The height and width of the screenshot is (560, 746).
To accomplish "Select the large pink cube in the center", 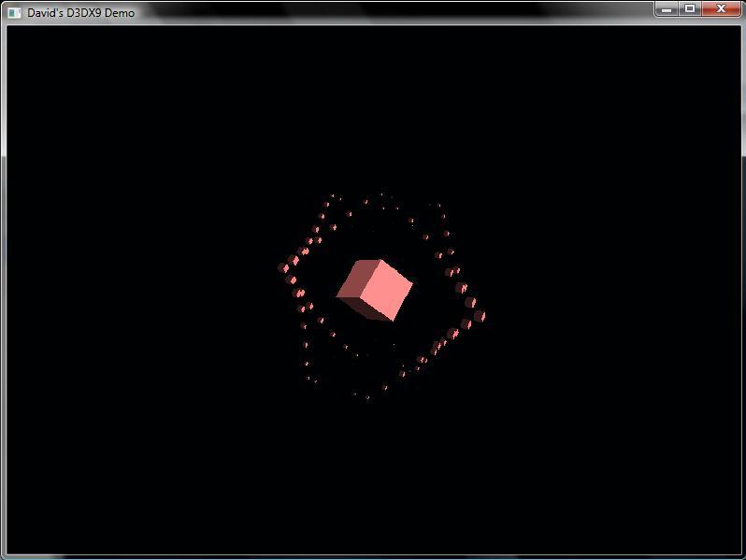I will 375,291.
